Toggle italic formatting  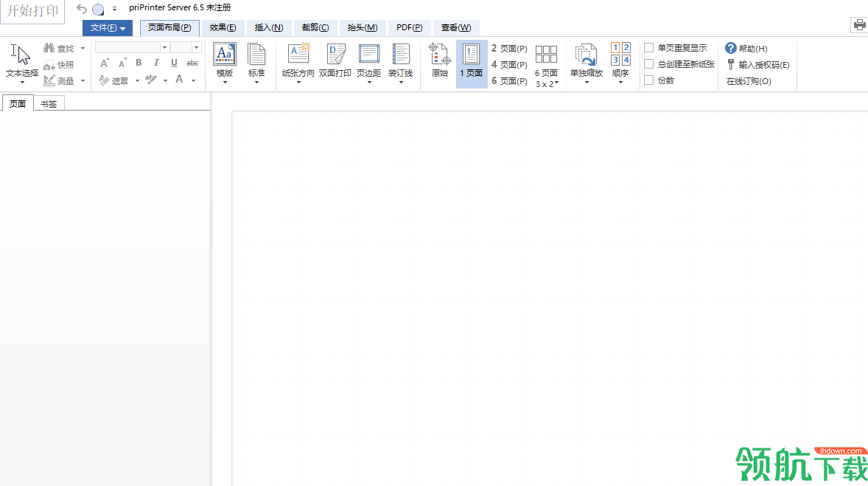pyautogui.click(x=156, y=63)
